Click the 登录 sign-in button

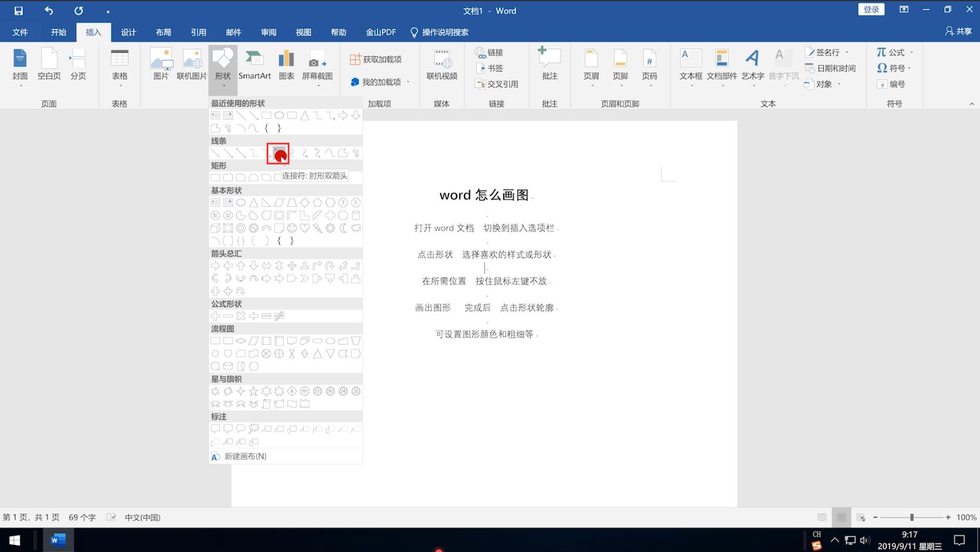pos(871,9)
